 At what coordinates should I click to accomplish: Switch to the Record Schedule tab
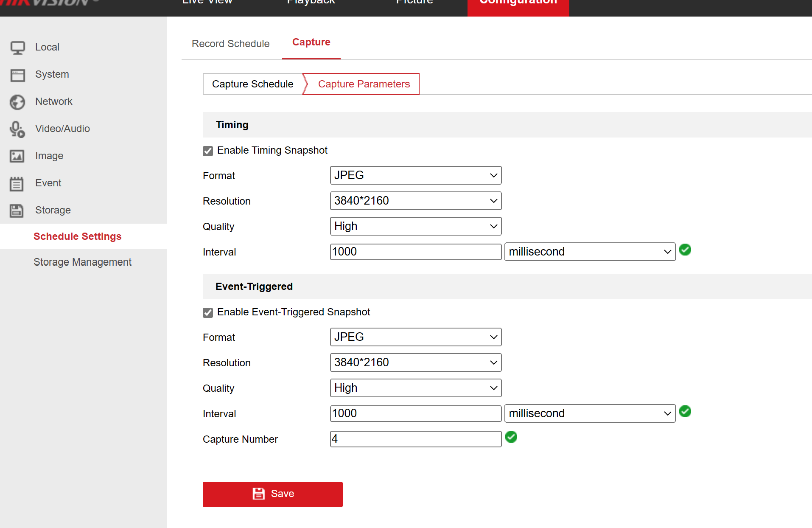click(230, 44)
